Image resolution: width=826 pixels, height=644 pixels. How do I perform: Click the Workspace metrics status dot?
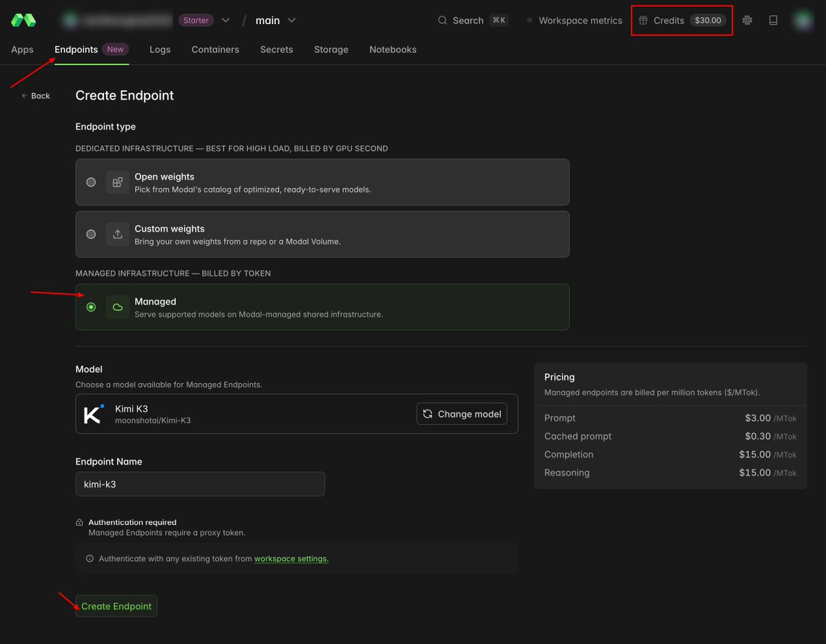pyautogui.click(x=529, y=21)
